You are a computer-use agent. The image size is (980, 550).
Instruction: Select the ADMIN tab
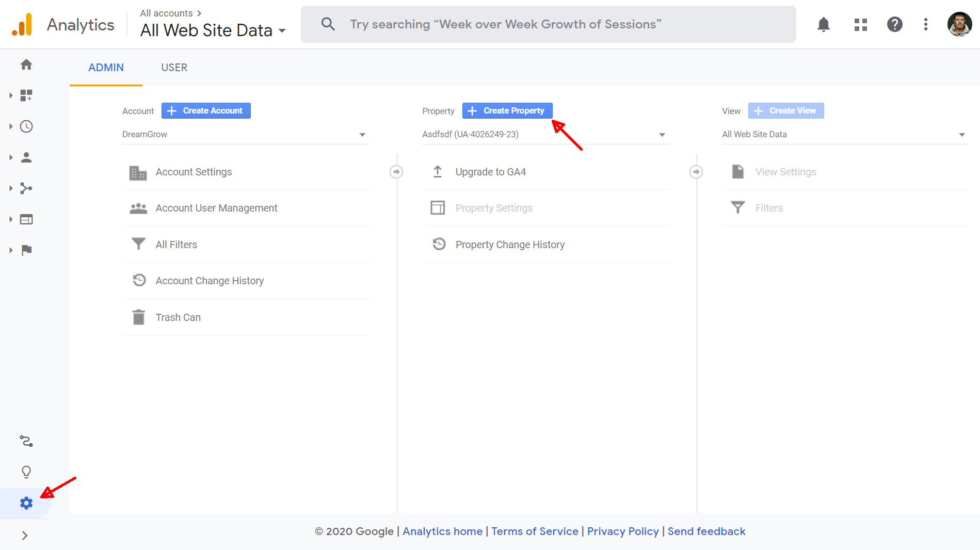tap(106, 68)
